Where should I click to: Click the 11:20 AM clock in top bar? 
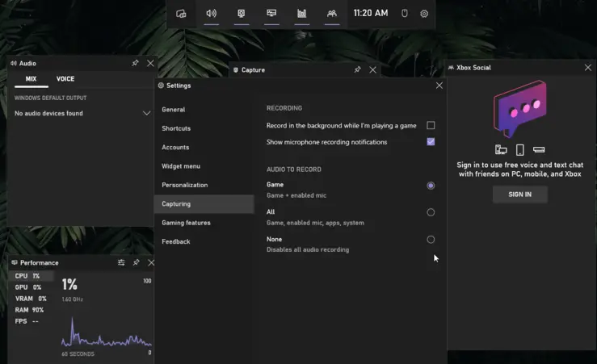(371, 13)
